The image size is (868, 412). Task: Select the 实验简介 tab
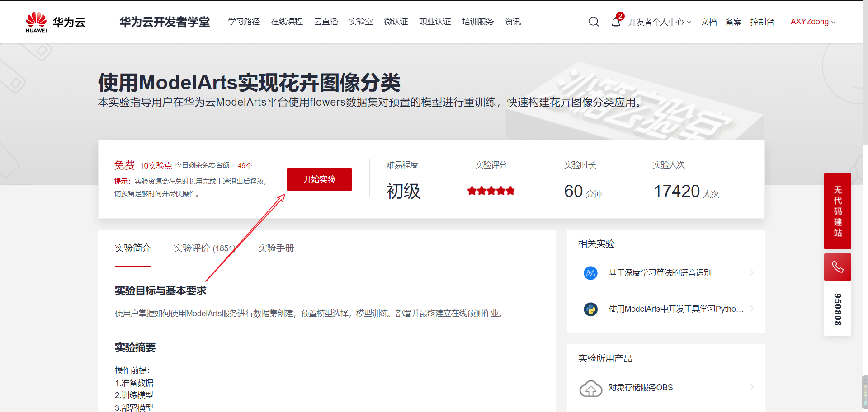coord(133,248)
